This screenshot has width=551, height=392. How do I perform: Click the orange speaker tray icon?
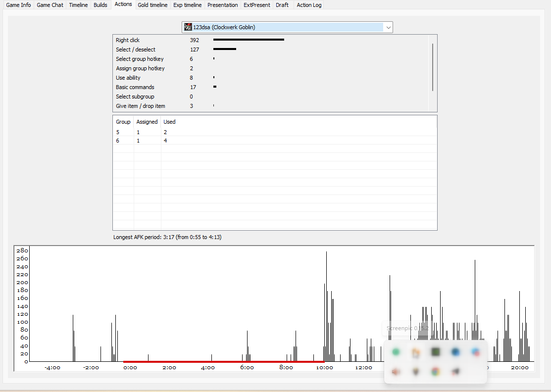point(396,371)
